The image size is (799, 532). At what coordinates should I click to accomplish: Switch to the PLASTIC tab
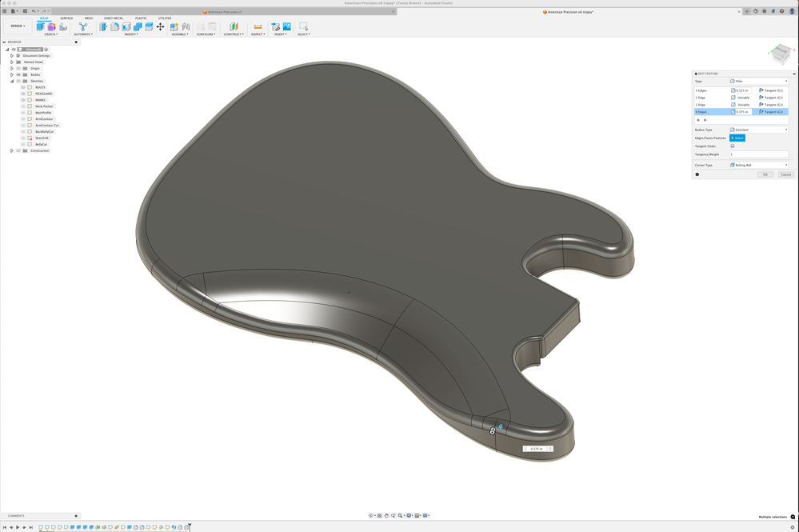(x=141, y=18)
